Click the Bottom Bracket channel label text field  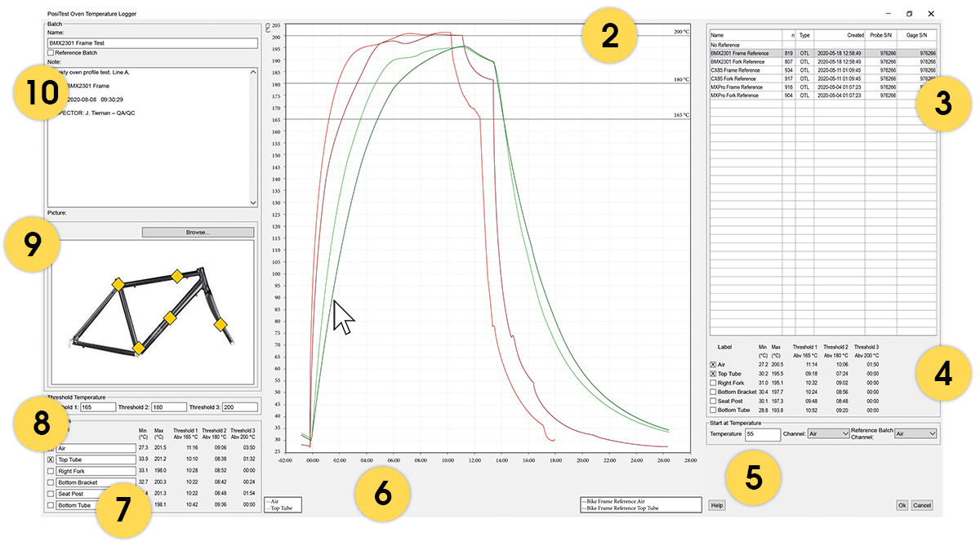tap(96, 482)
